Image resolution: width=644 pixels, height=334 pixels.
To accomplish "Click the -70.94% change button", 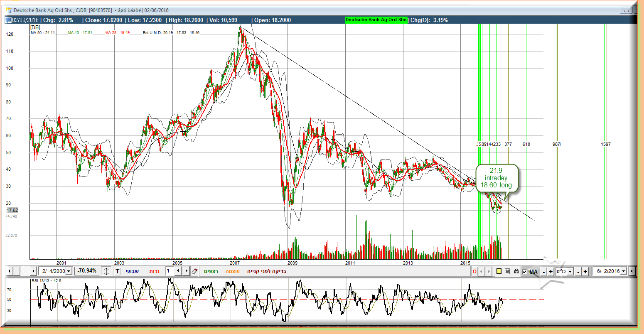I will click(87, 271).
